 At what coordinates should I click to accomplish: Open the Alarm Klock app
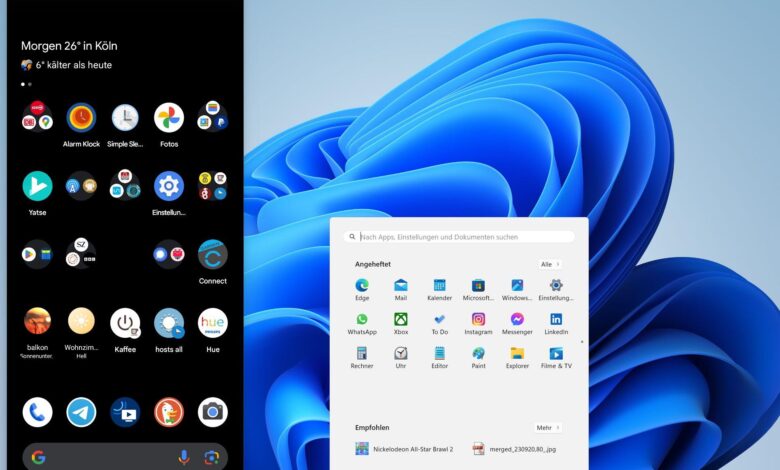pos(81,118)
